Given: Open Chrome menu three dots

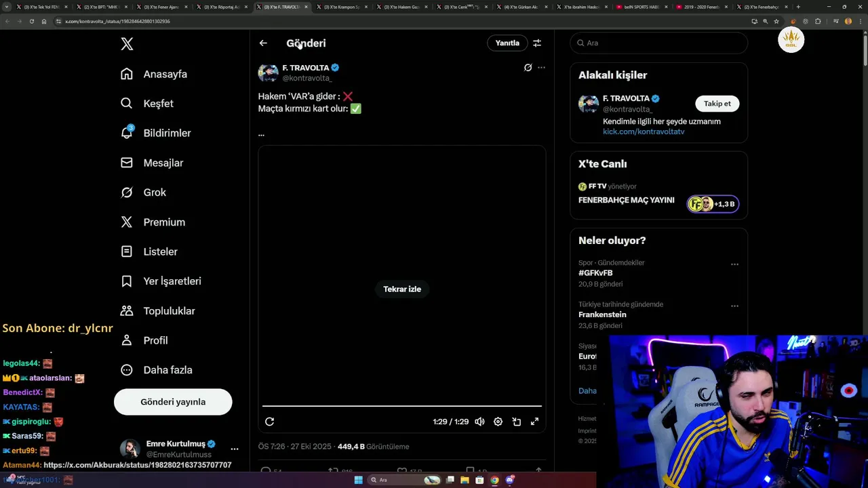Looking at the screenshot, I should coord(861,21).
